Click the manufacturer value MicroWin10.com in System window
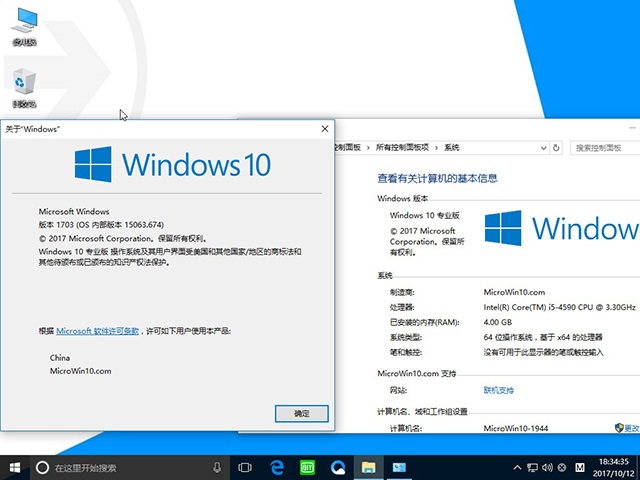The image size is (640, 480). 514,292
